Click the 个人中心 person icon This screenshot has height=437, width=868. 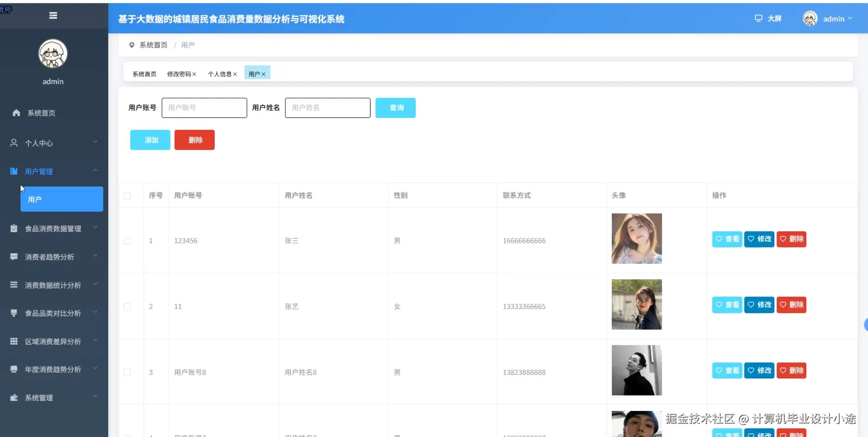13,143
